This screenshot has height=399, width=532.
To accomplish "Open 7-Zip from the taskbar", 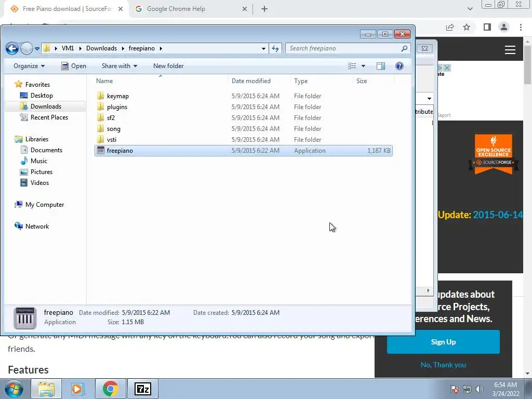I will pos(142,389).
